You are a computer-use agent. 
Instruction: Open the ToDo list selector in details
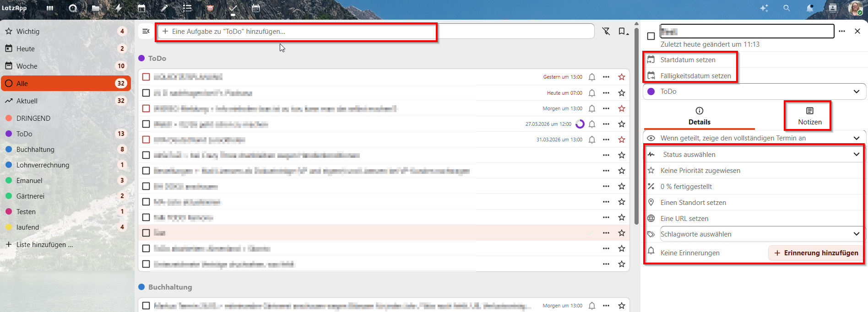pos(754,91)
